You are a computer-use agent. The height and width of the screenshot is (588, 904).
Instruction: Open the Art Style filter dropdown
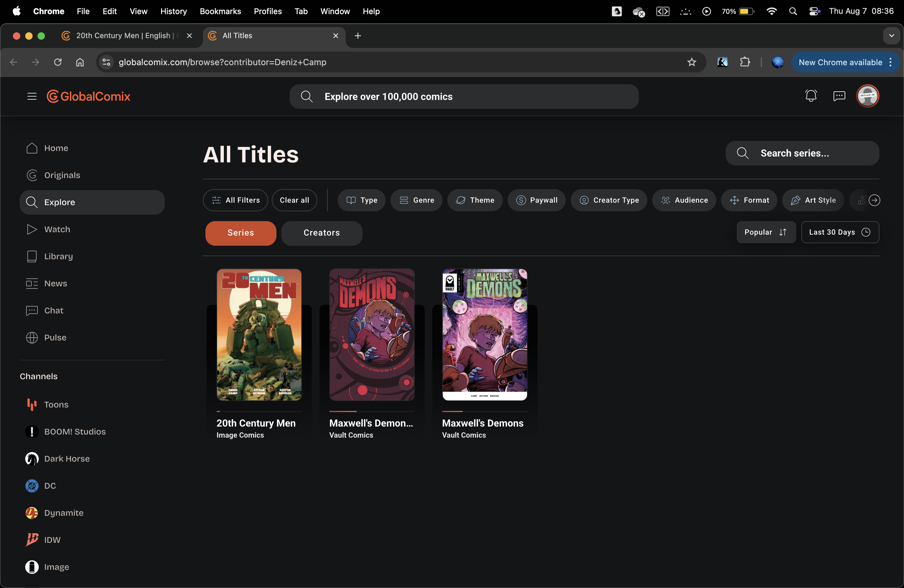[813, 200]
